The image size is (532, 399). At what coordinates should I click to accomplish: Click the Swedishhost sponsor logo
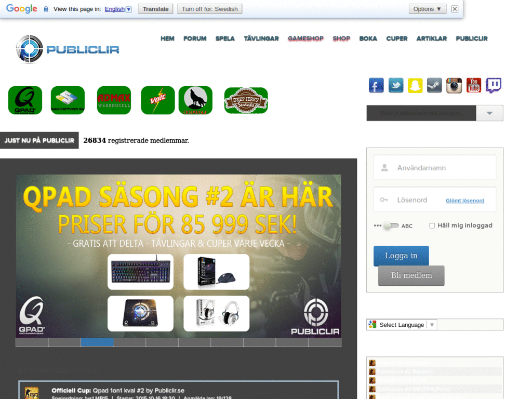pos(68,100)
